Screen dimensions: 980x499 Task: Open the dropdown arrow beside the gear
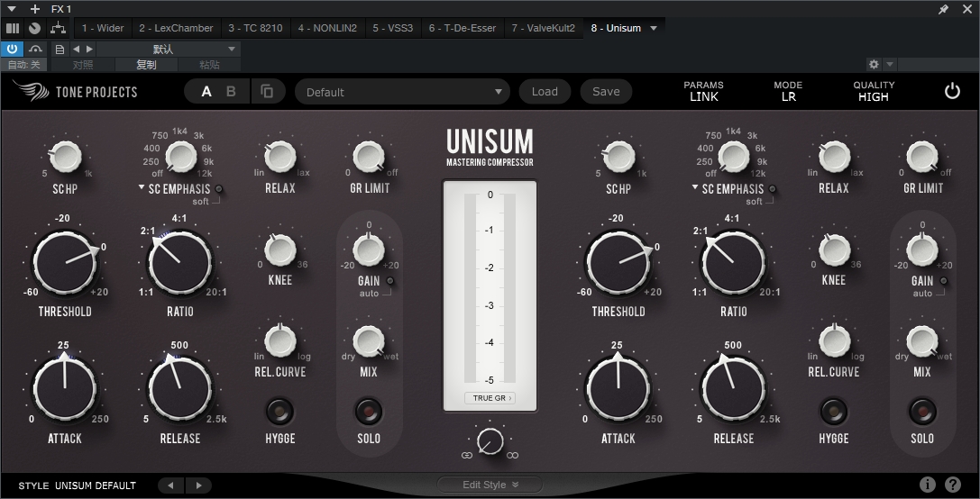[x=889, y=64]
